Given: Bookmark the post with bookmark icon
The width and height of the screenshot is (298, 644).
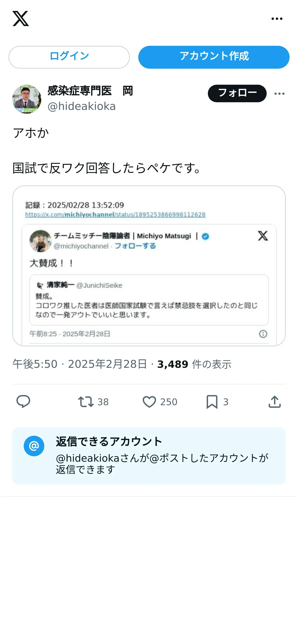Looking at the screenshot, I should click(x=212, y=402).
